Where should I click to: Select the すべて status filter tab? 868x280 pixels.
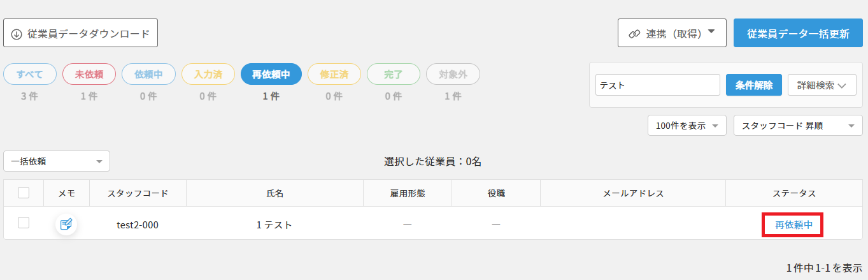(x=30, y=75)
